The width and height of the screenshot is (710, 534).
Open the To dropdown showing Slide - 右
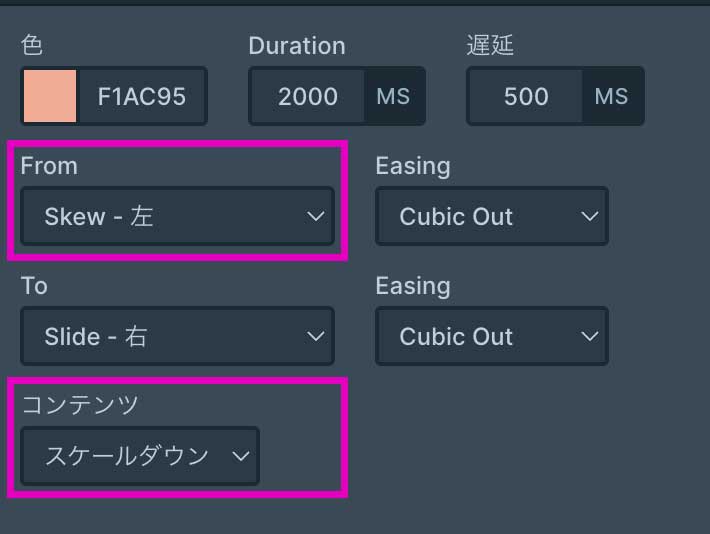coord(177,336)
